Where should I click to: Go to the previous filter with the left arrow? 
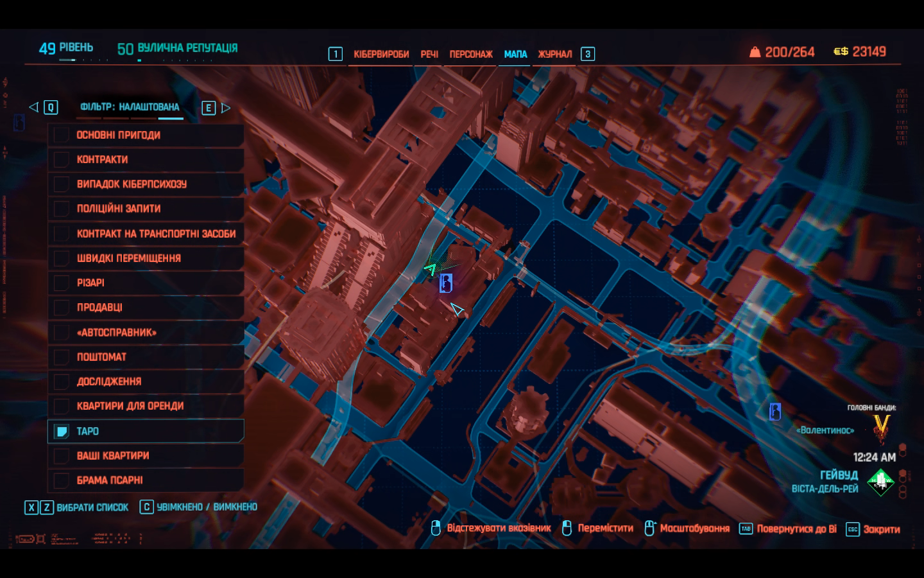(34, 107)
